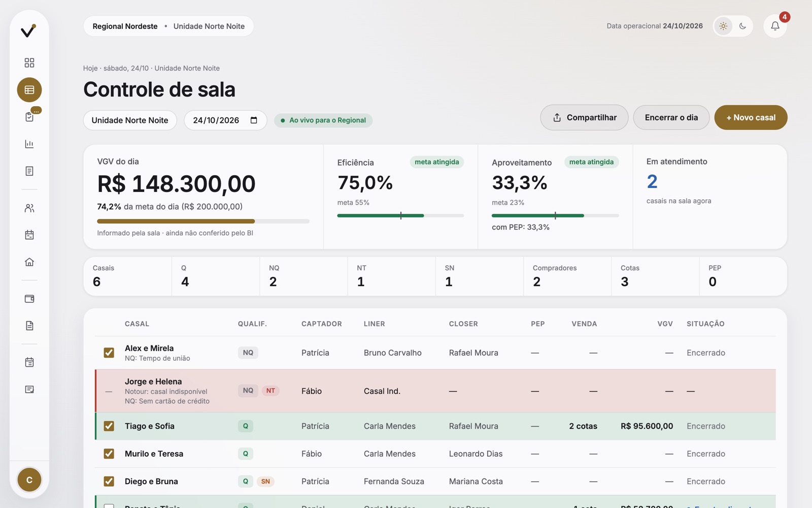Open the file document icon below wallet
Viewport: 812px width, 508px height.
coord(29,326)
